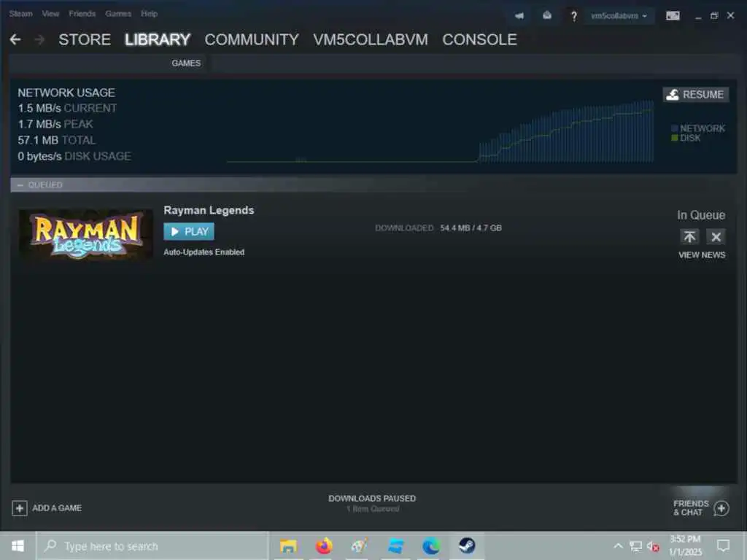Viewport: 747px width, 560px height.
Task: Open Windows notification center
Action: (723, 545)
